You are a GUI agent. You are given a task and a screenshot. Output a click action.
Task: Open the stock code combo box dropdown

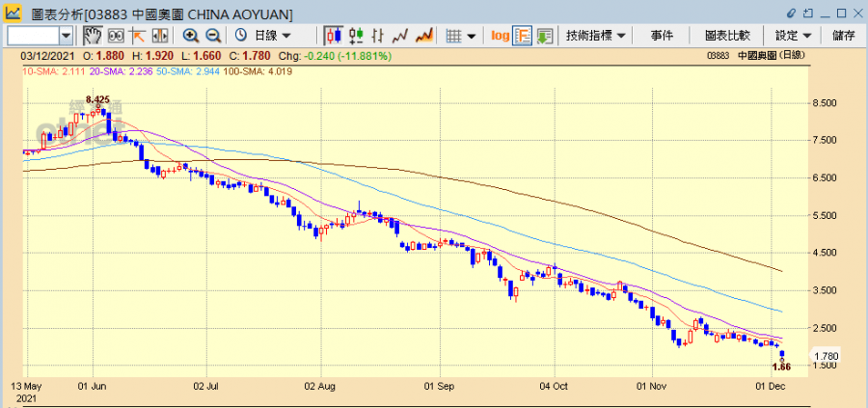(66, 36)
